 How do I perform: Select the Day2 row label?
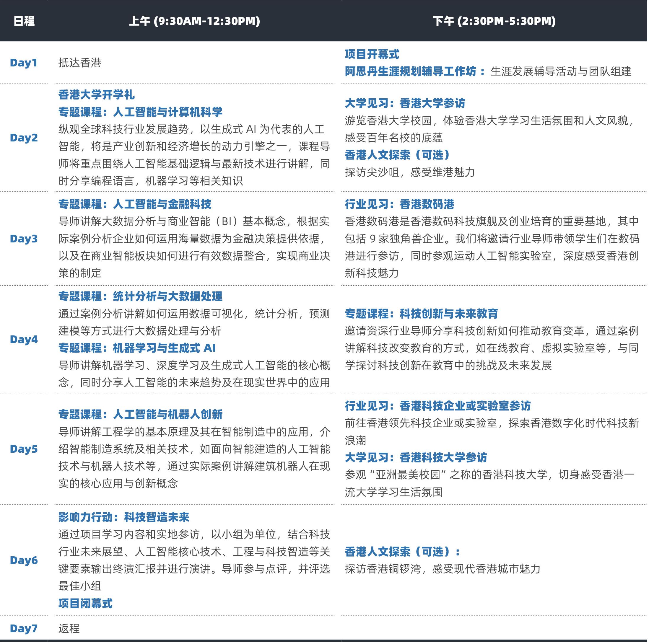tap(24, 138)
